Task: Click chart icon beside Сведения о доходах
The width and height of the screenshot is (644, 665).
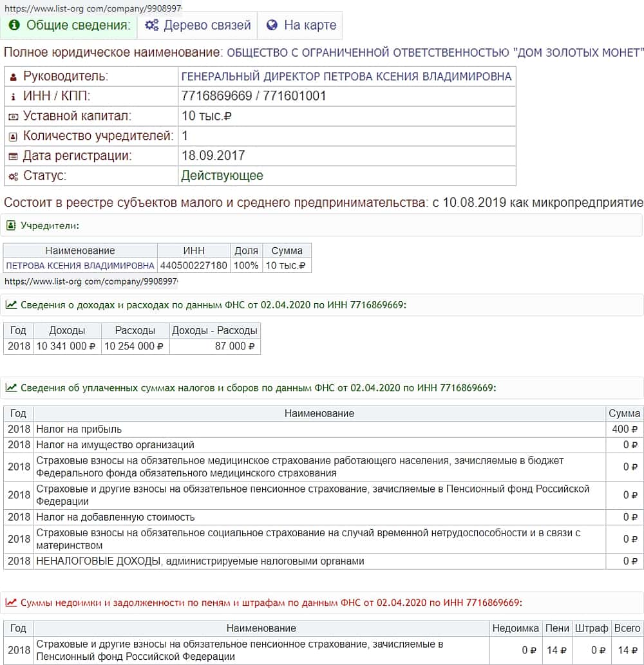Action: click(11, 305)
